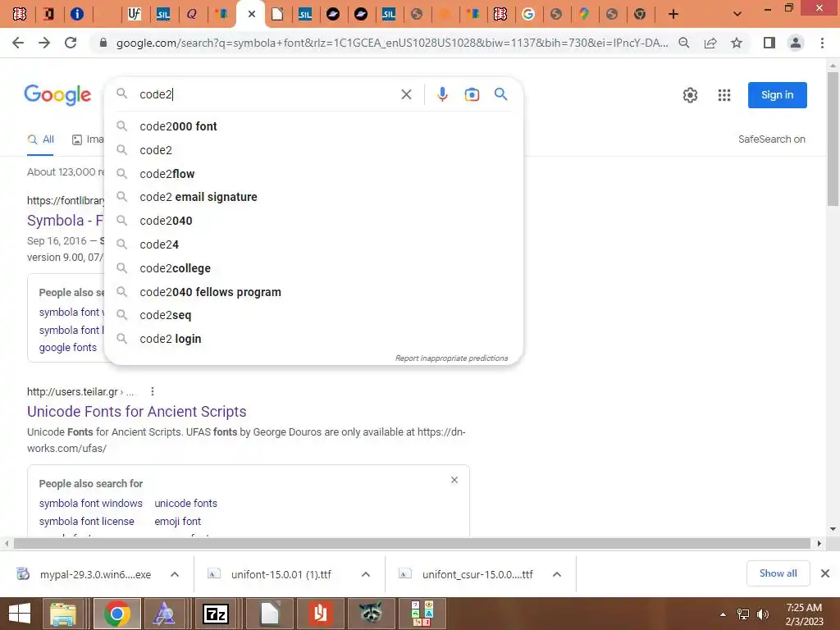Close the People also search for box
This screenshot has width=840, height=630.
(454, 480)
